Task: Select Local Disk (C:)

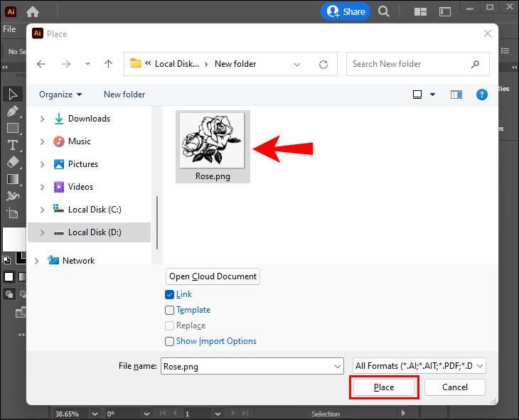Action: pyautogui.click(x=95, y=210)
